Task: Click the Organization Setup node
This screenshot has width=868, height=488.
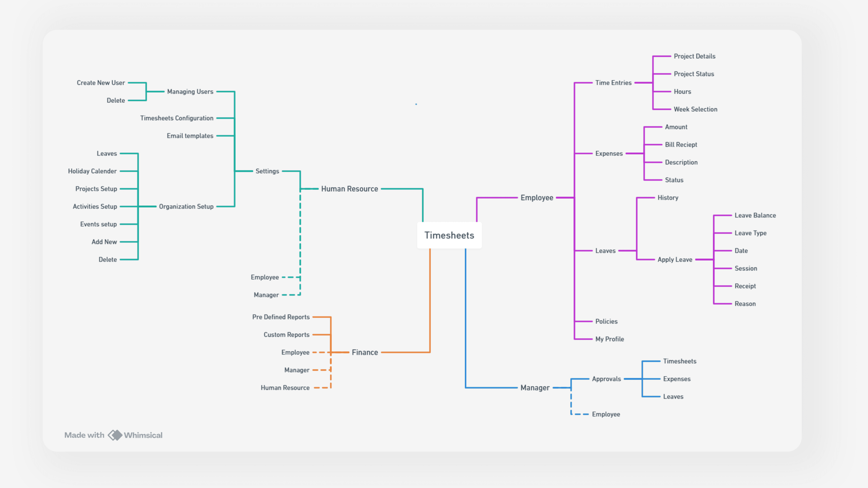Action: pyautogui.click(x=186, y=206)
